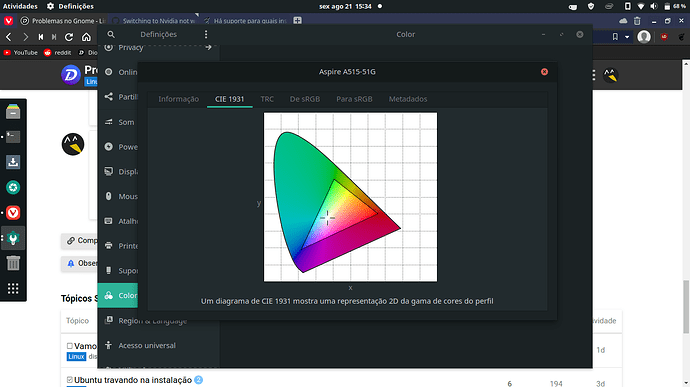
Task: Open closed tabs trash in Vivaldi
Action: click(637, 21)
